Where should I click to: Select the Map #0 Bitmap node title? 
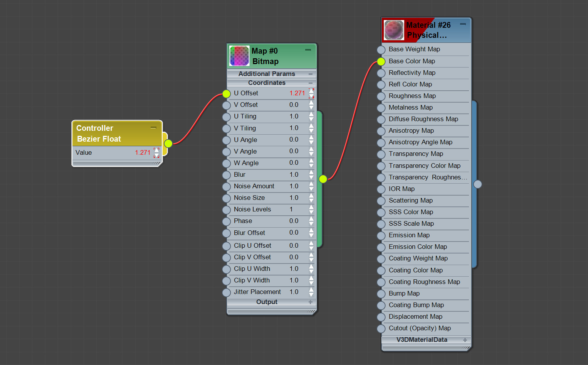click(265, 56)
